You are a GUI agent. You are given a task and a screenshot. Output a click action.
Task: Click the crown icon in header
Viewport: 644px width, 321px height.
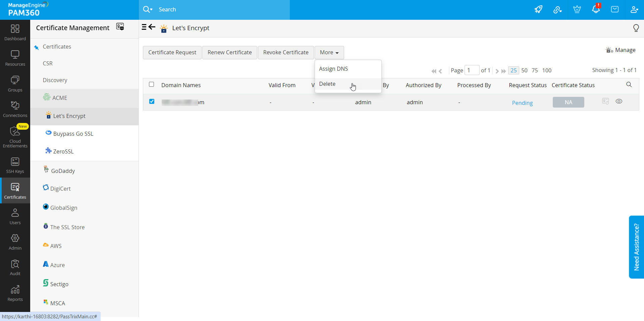577,9
